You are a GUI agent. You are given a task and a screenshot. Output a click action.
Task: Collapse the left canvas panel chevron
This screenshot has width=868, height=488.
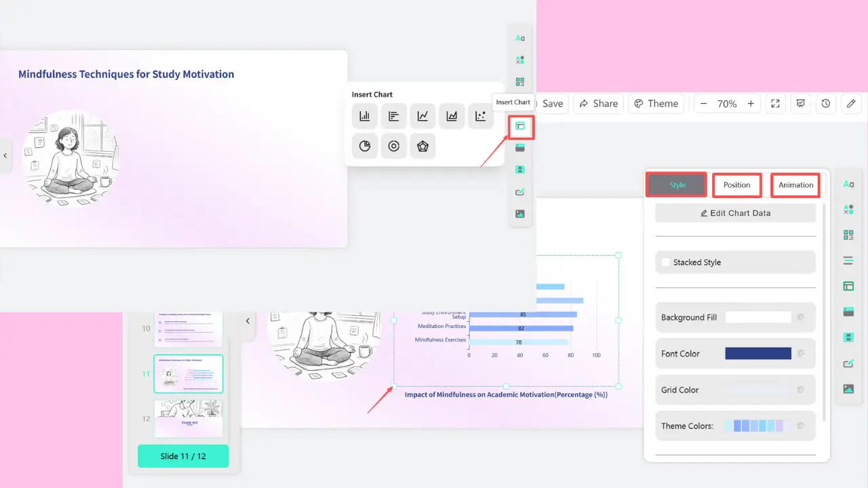[5, 155]
